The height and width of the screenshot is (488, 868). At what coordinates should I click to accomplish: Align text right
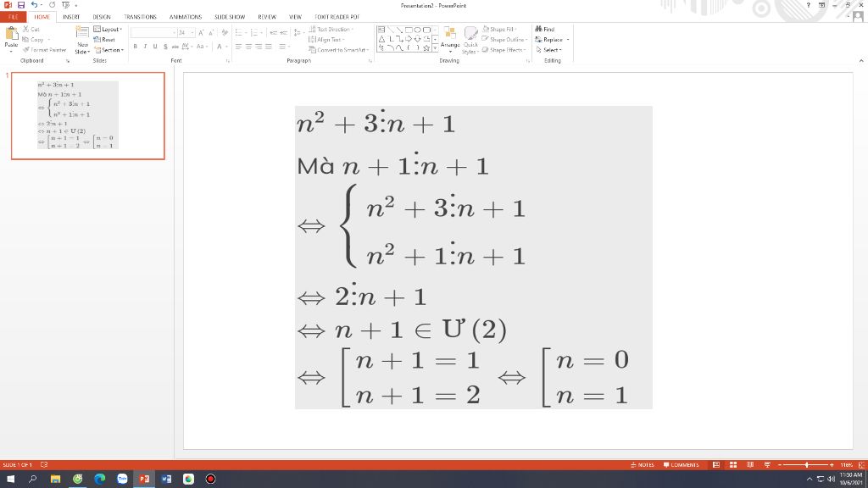259,47
